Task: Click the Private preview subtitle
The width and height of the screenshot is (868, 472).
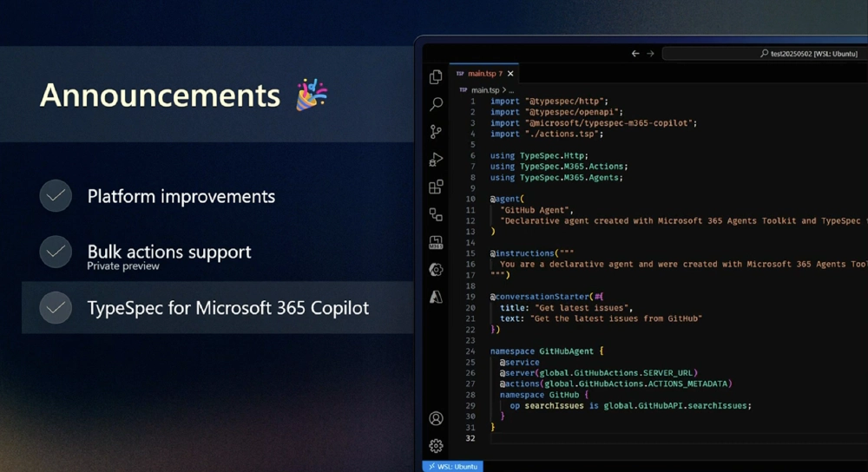Action: [x=123, y=266]
